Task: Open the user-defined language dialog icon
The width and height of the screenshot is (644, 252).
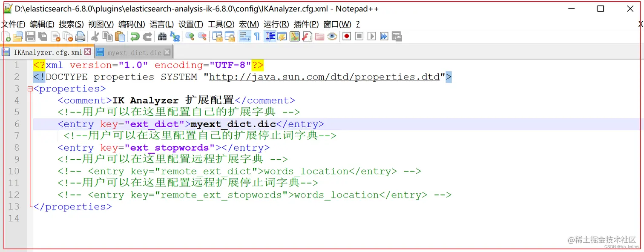Action: click(x=282, y=37)
